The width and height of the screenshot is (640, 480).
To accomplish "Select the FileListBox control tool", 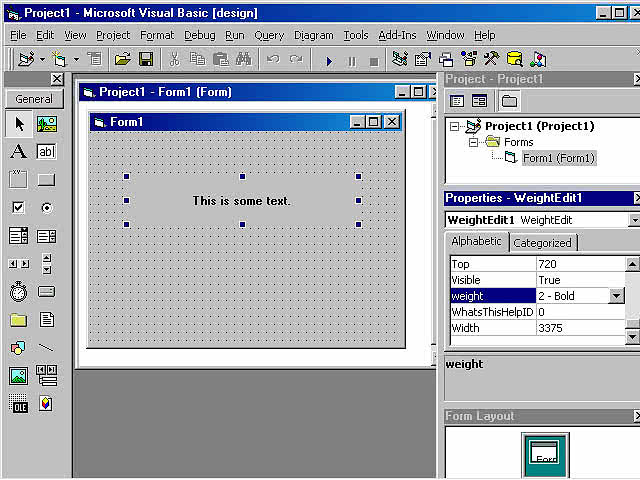I will tap(47, 320).
